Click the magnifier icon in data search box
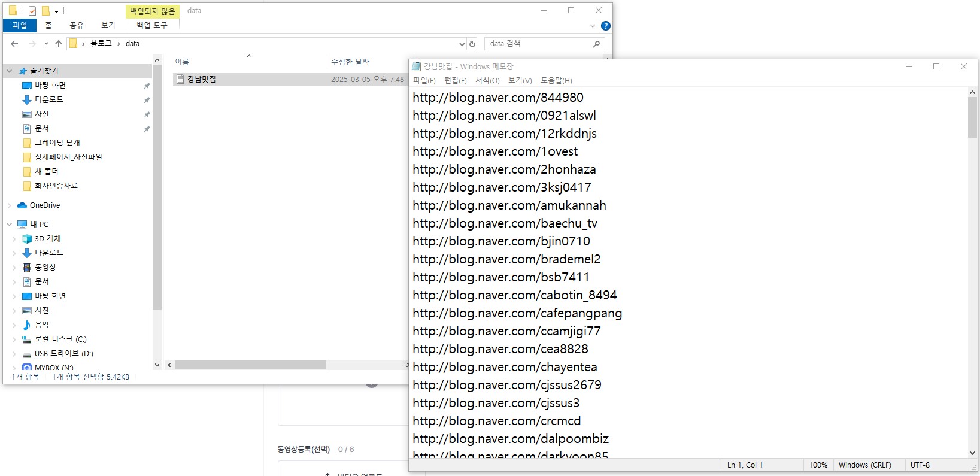Image resolution: width=980 pixels, height=476 pixels. pos(596,44)
